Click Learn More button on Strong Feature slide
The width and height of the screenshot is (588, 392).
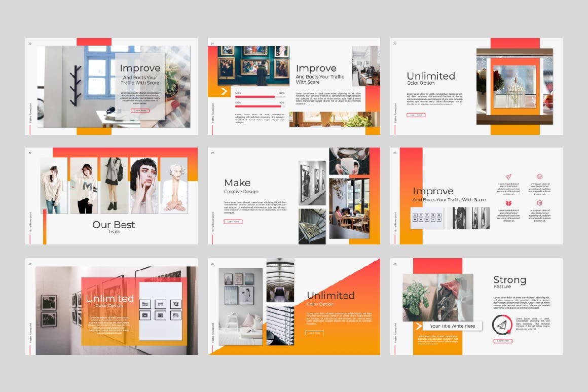pyautogui.click(x=503, y=341)
